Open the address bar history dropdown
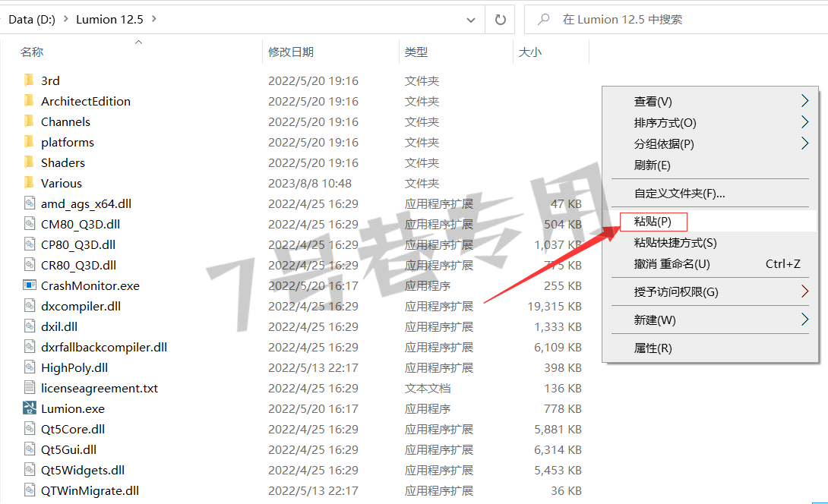828x504 pixels. coord(470,20)
